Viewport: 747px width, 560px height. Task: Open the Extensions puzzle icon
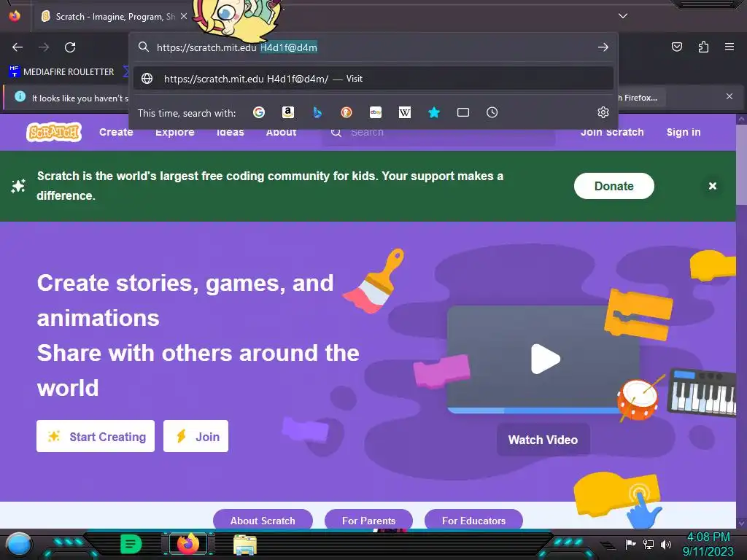(x=703, y=47)
